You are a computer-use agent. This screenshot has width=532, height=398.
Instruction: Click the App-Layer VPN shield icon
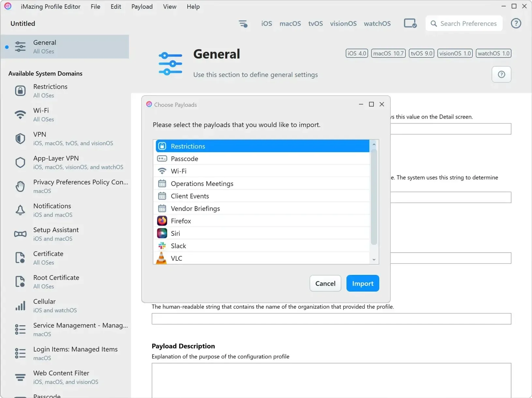click(20, 162)
